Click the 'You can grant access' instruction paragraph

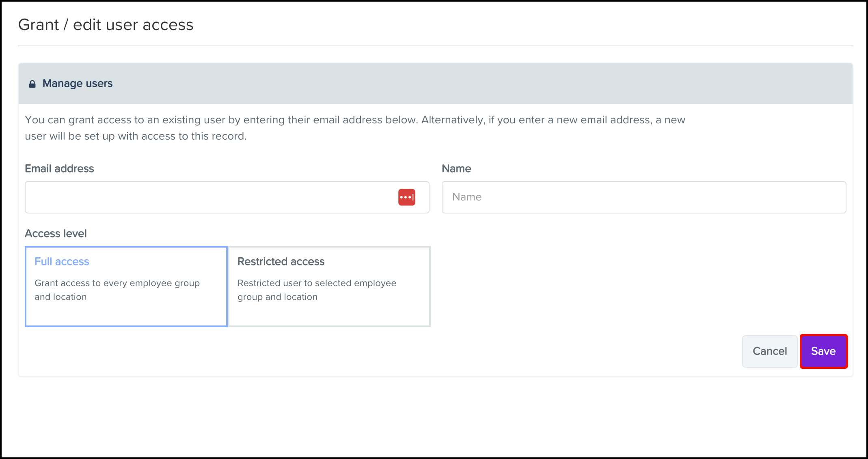point(355,128)
